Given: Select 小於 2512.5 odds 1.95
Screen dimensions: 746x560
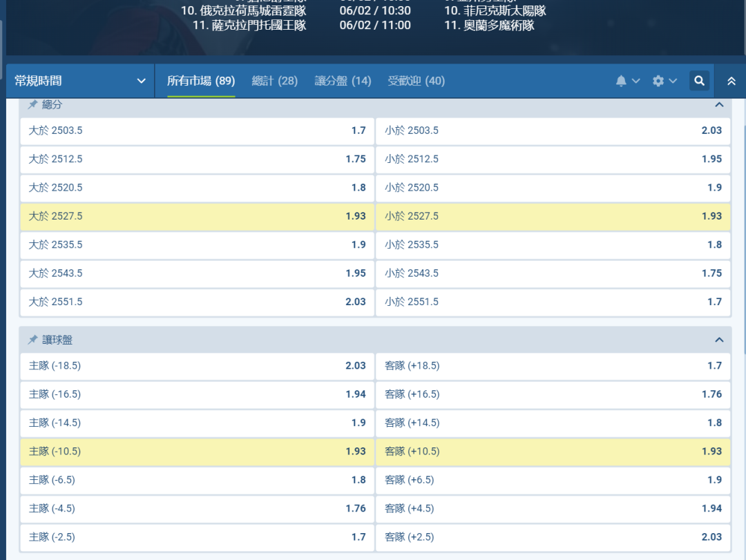Looking at the screenshot, I should pyautogui.click(x=553, y=159).
